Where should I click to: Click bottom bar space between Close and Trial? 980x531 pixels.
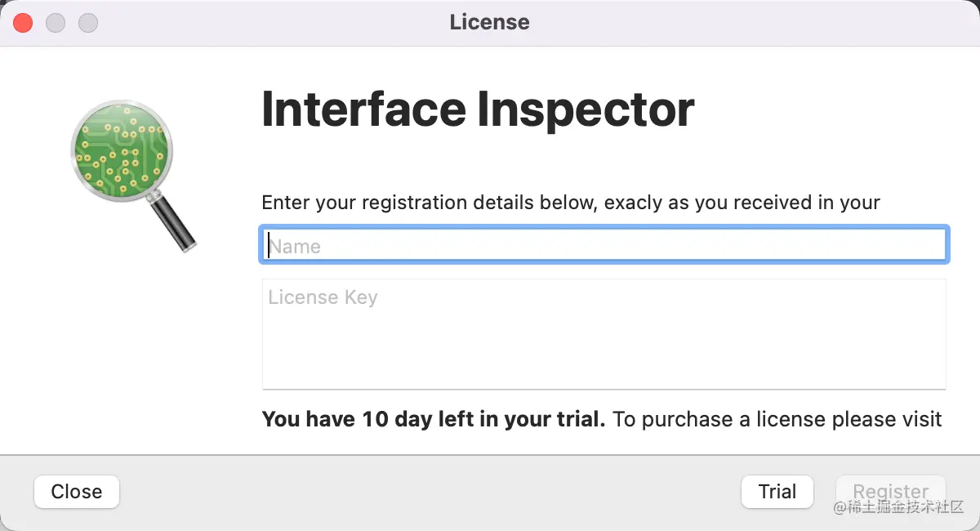[x=425, y=492]
